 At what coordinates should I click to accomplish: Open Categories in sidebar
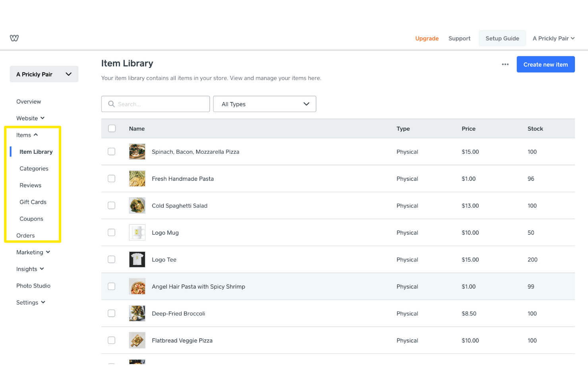34,168
